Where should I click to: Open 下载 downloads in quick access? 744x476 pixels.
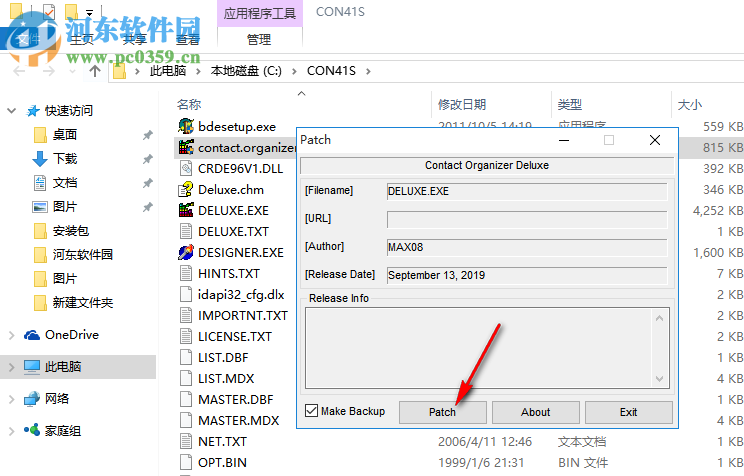65,159
